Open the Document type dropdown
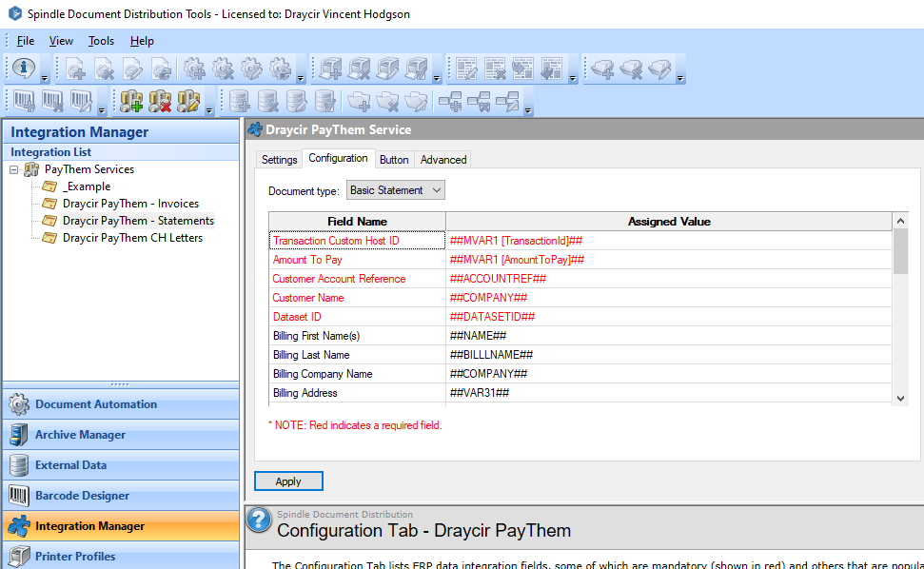The width and height of the screenshot is (924, 569). pyautogui.click(x=396, y=190)
